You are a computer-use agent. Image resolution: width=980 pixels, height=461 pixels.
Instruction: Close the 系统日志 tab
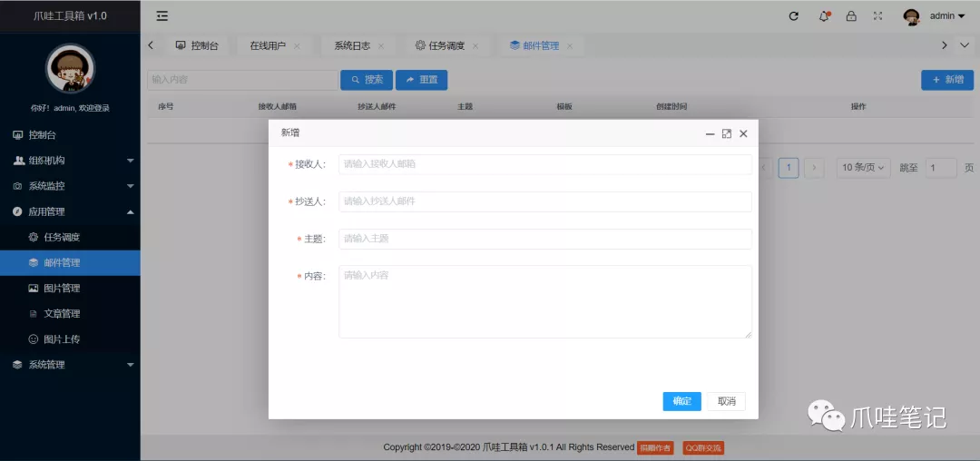380,45
